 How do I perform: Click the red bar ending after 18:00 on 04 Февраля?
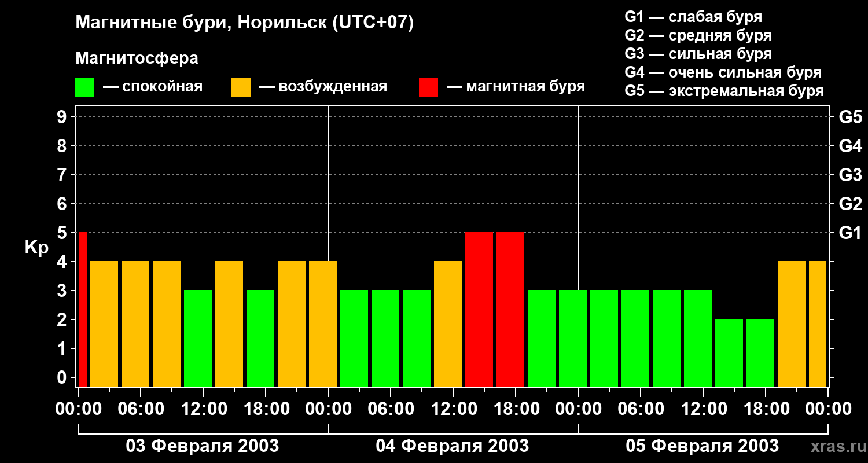[x=510, y=309]
